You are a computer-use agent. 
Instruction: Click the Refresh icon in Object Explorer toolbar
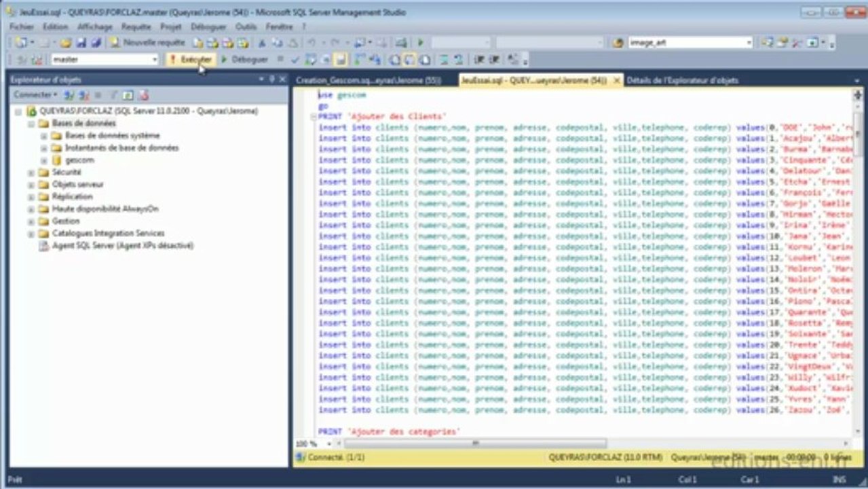[x=128, y=95]
